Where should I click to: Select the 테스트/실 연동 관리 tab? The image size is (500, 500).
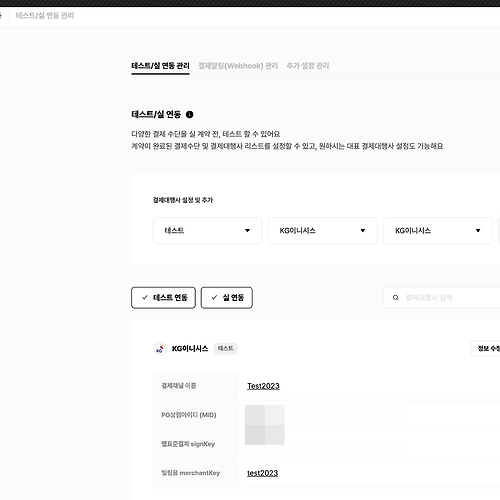(160, 66)
